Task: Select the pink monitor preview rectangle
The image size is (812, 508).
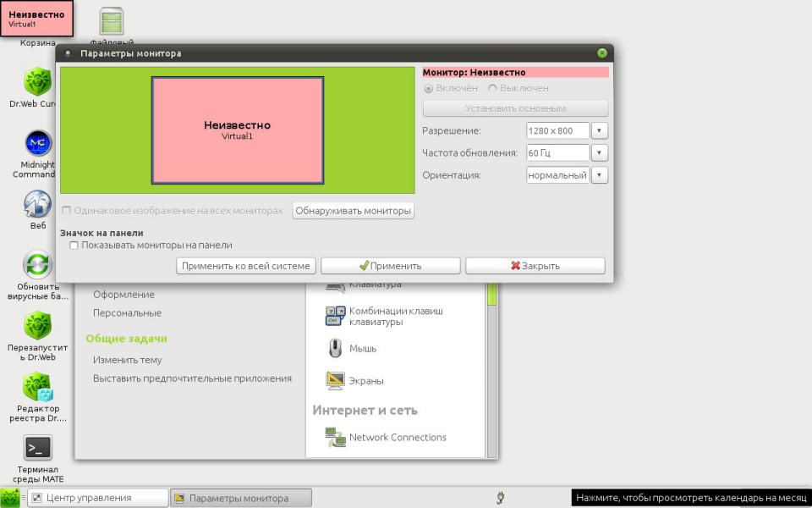Action: click(238, 130)
